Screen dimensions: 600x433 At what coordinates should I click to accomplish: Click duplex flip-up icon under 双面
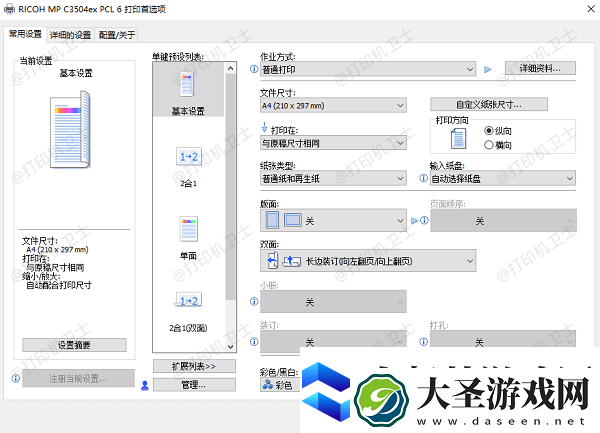click(292, 261)
